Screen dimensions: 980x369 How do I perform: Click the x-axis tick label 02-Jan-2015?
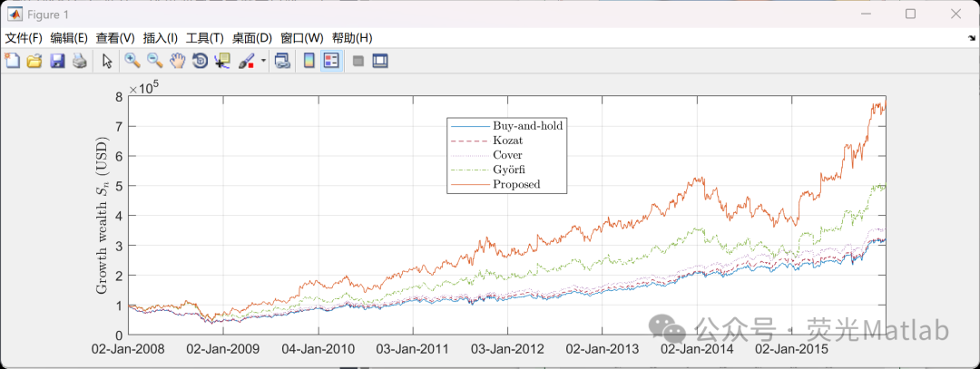792,349
